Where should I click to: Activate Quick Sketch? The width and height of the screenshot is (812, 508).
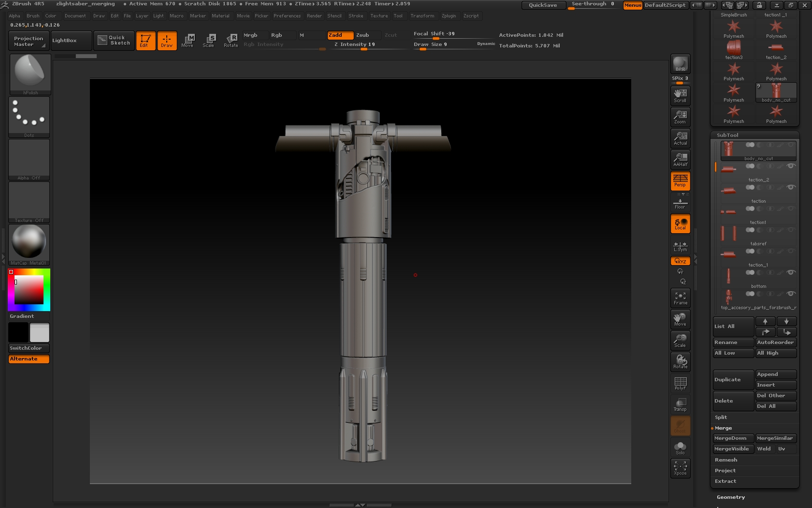[x=114, y=41]
